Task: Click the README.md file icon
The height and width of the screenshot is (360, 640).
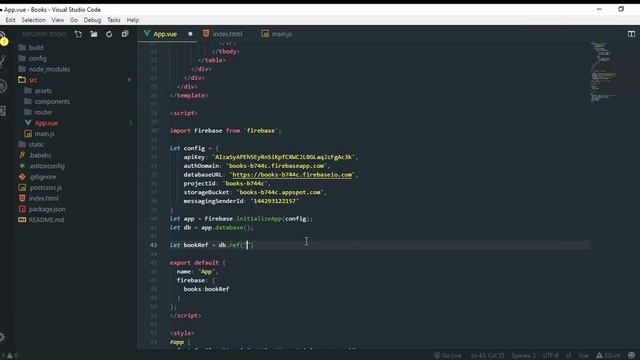Action: point(22,220)
